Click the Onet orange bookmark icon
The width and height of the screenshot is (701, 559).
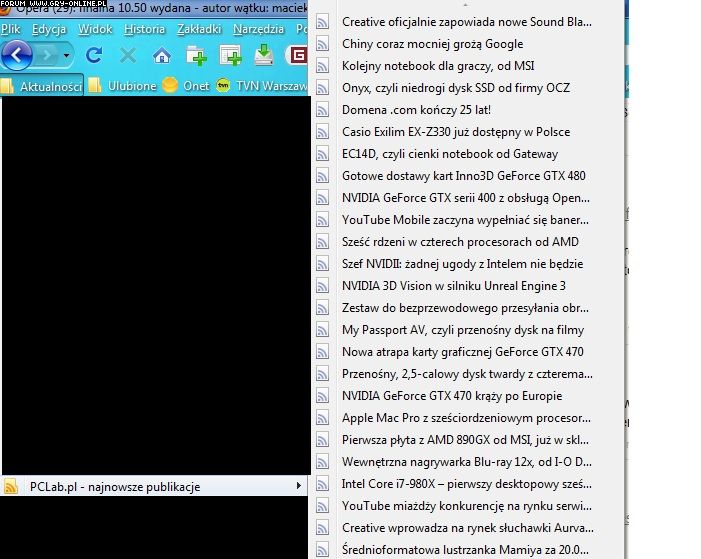[170, 85]
